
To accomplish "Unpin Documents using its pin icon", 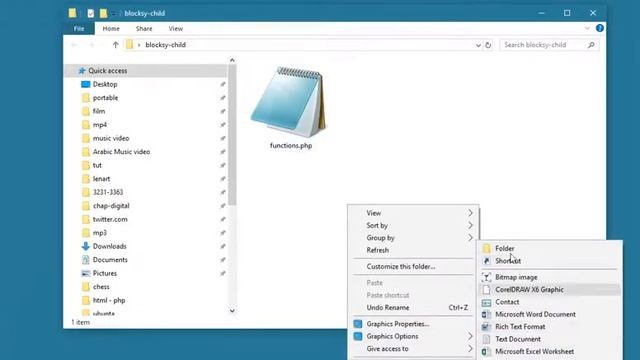I will (223, 260).
